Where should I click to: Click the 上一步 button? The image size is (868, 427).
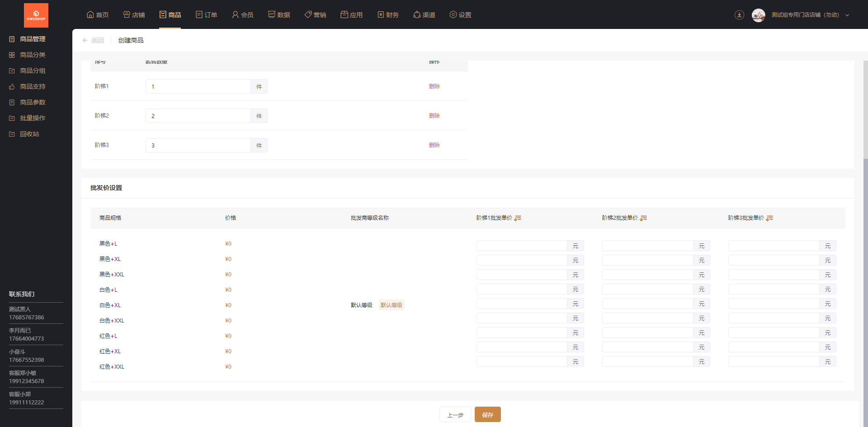455,414
